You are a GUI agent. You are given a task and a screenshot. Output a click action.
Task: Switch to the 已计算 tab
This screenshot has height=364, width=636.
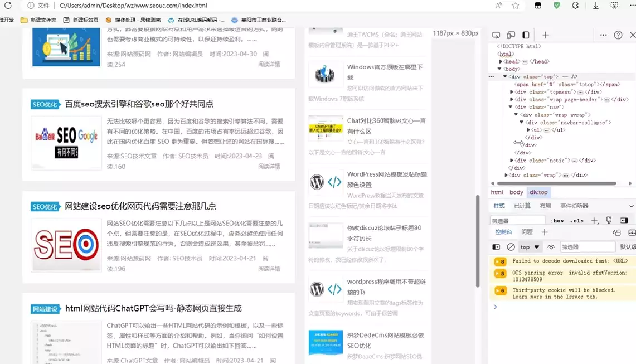click(x=522, y=206)
